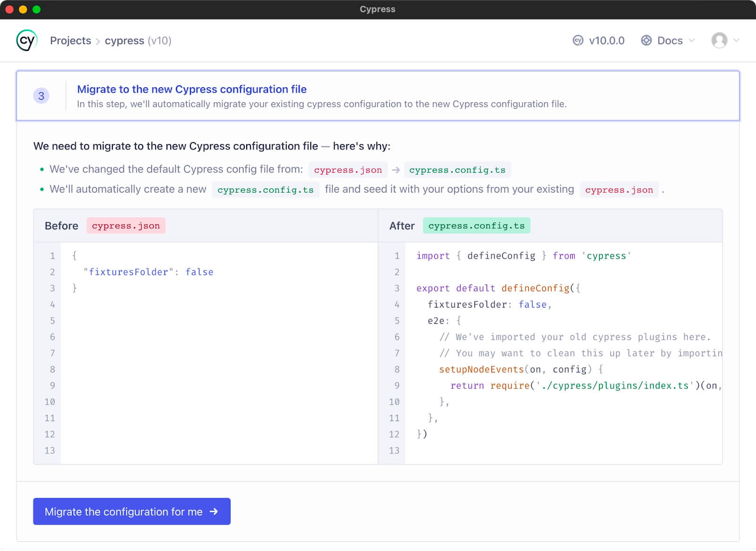
Task: Open the v10.0.0 version menu
Action: 606,41
